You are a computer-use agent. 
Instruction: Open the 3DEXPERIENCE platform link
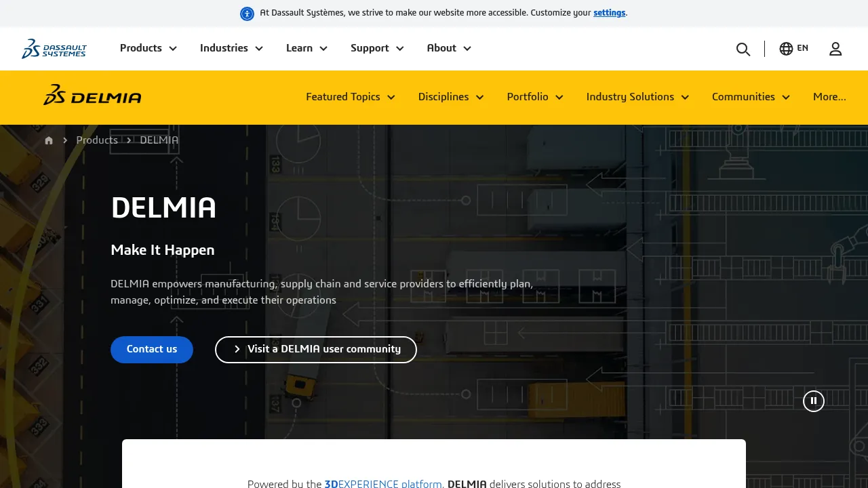pyautogui.click(x=384, y=484)
